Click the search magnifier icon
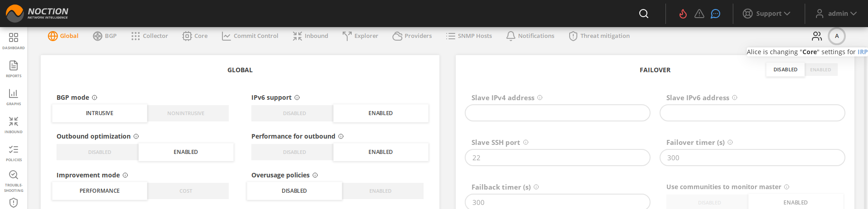 (x=644, y=14)
